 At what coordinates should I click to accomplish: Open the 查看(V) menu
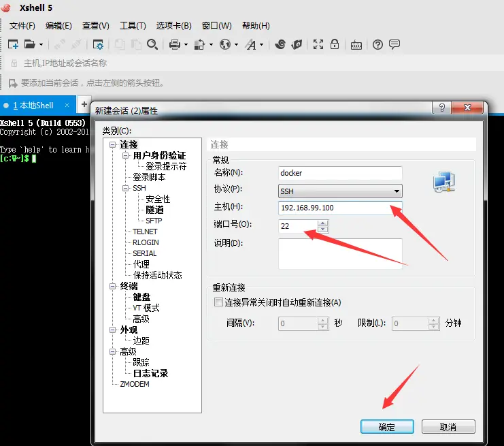(95, 26)
